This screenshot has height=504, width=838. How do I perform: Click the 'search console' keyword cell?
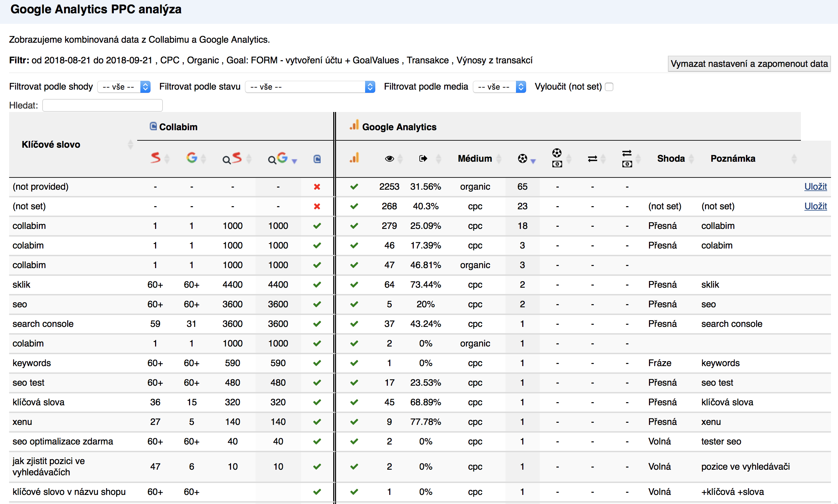coord(43,324)
